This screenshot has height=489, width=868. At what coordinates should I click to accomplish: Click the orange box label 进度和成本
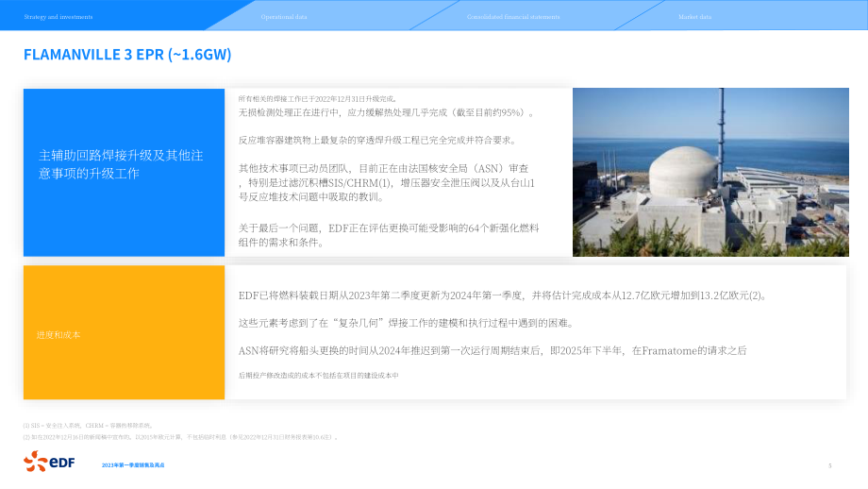tap(58, 335)
